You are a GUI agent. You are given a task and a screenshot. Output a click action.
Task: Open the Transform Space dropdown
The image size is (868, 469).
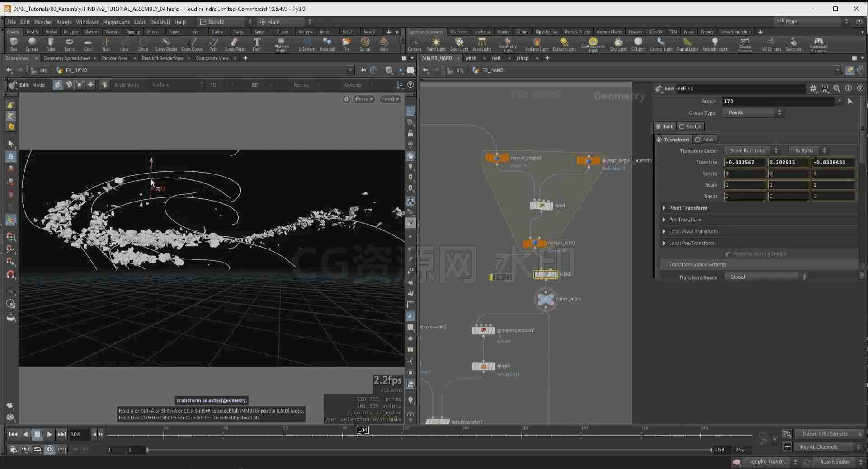tap(766, 277)
